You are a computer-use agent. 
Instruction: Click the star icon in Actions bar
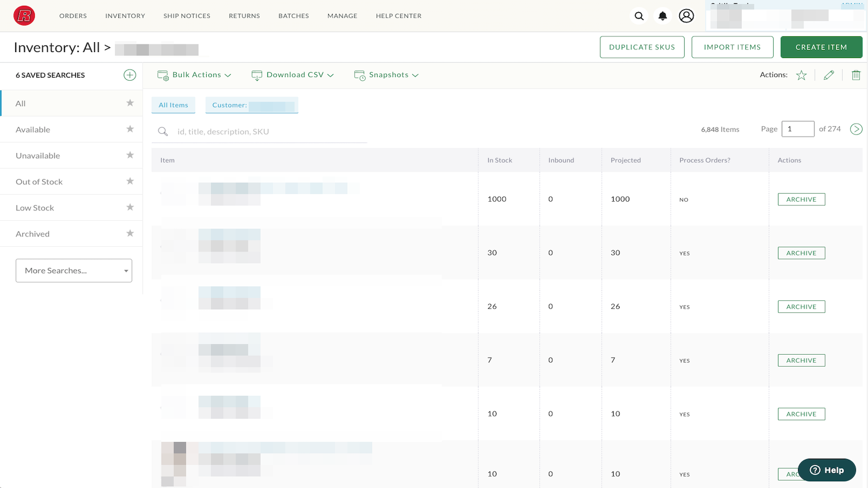(x=801, y=75)
